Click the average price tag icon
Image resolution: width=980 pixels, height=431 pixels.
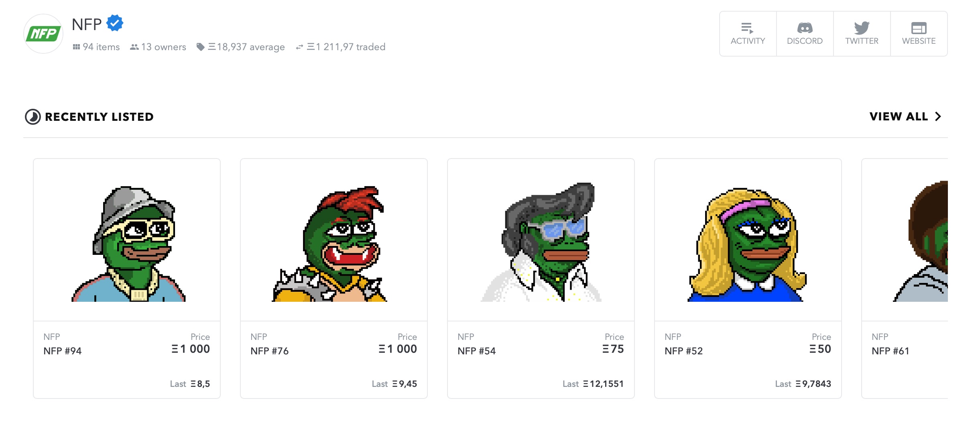pyautogui.click(x=200, y=47)
